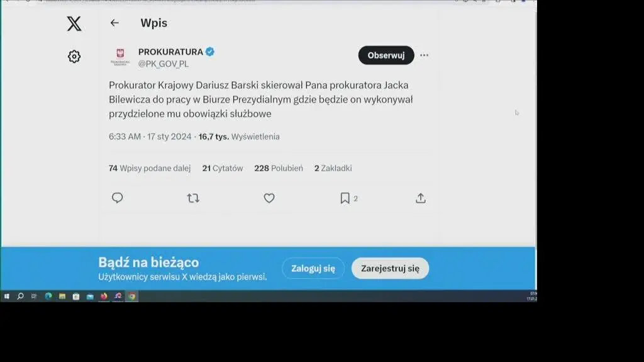
Task: Bookmark the post using the bookmark icon
Action: click(345, 198)
